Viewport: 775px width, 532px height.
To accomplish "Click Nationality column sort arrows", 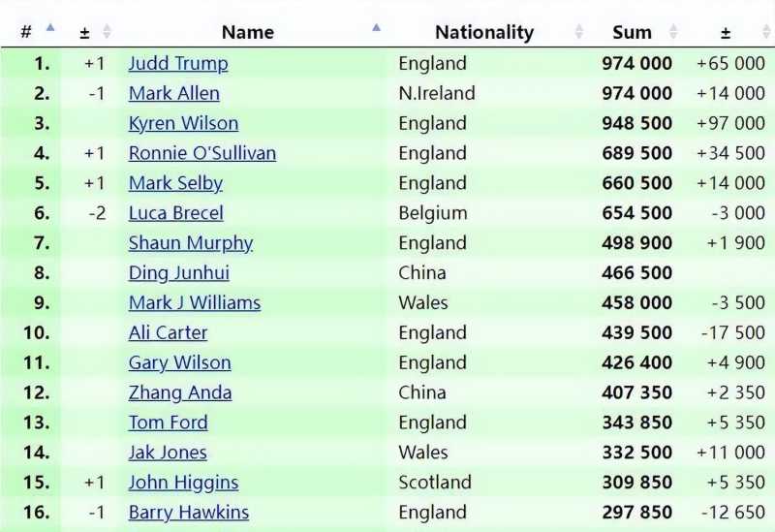I will 579,32.
